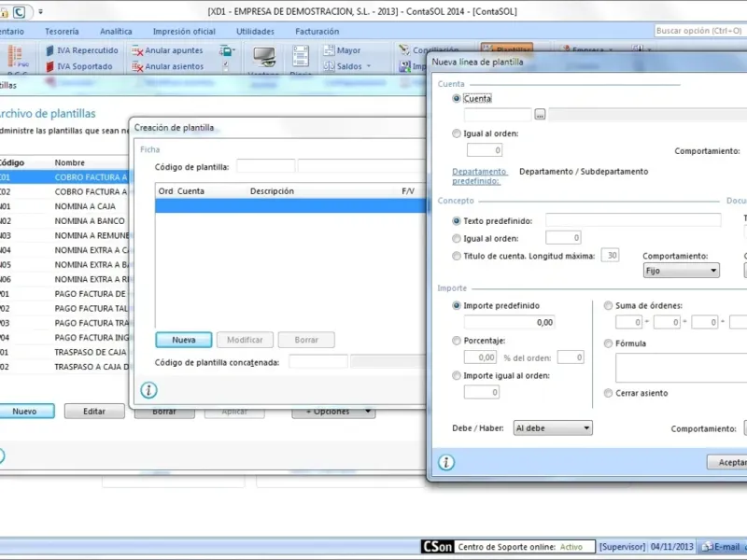Open the Fijo comportamiento dropdown

click(x=682, y=271)
